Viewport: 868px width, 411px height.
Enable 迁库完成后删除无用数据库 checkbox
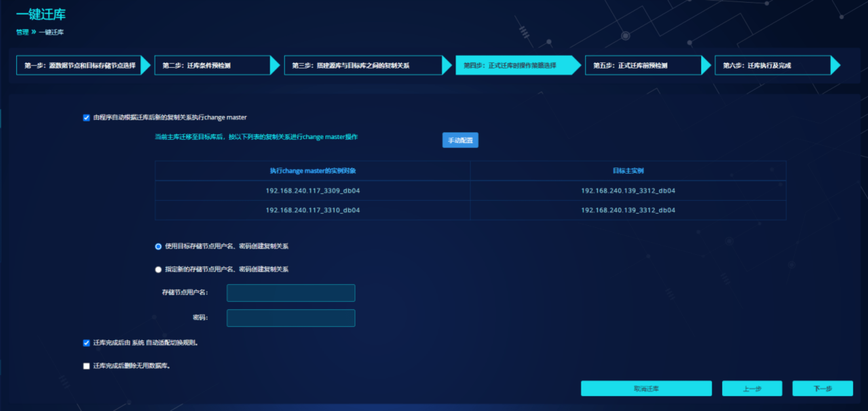tap(86, 366)
